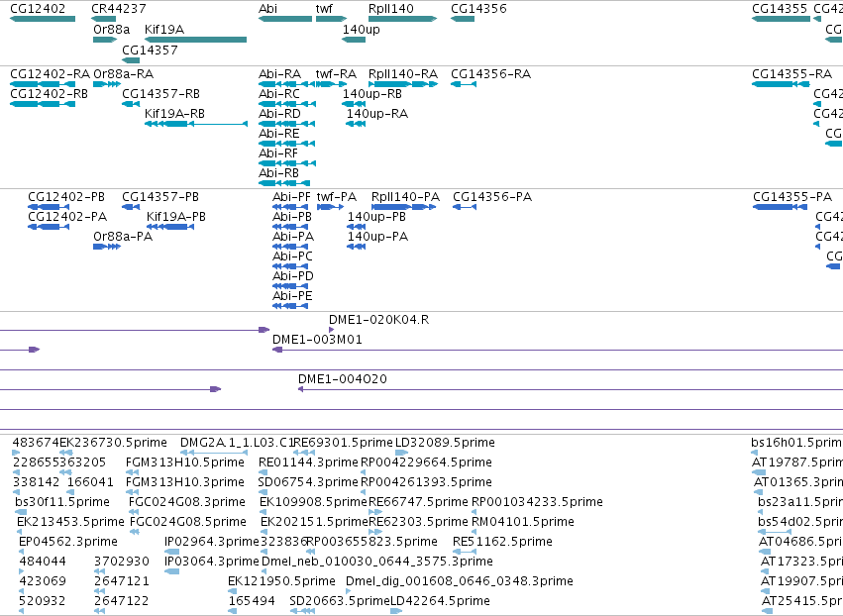Screen dimensions: 843x616
Task: Click the DMG2A.1_1.L03.C1 EST label
Action: point(237,443)
